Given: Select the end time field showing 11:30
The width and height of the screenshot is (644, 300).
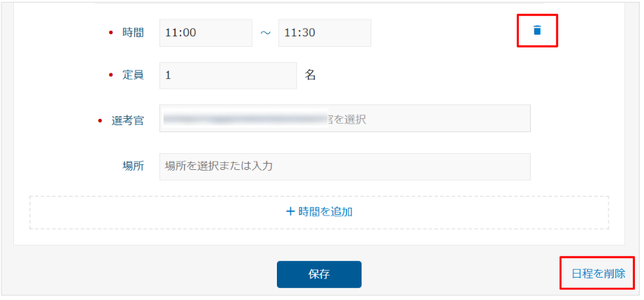Looking at the screenshot, I should (x=324, y=33).
